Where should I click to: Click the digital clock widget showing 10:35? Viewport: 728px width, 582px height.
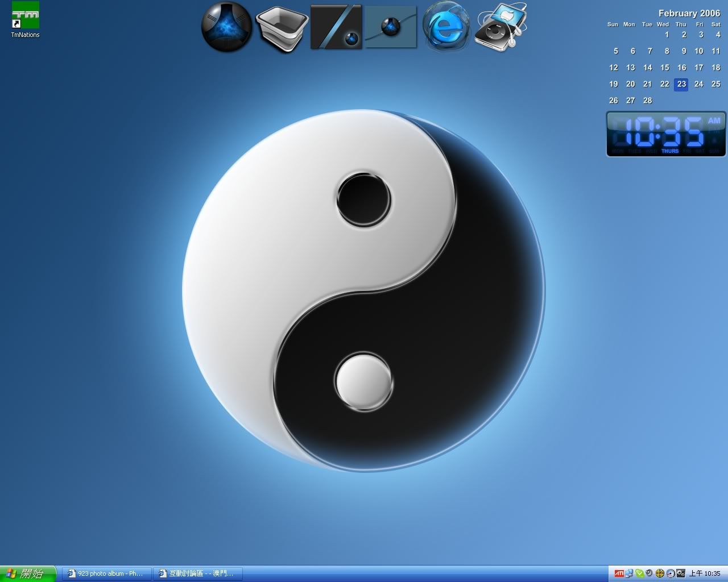click(x=666, y=134)
